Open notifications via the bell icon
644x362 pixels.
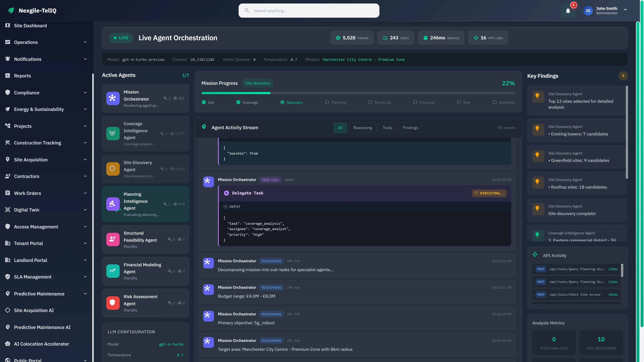(568, 11)
